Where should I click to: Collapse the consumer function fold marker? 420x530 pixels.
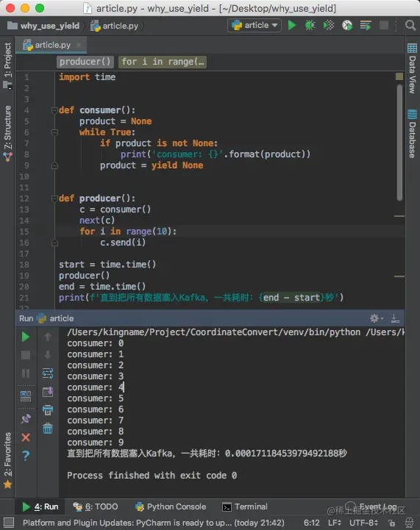coord(54,110)
